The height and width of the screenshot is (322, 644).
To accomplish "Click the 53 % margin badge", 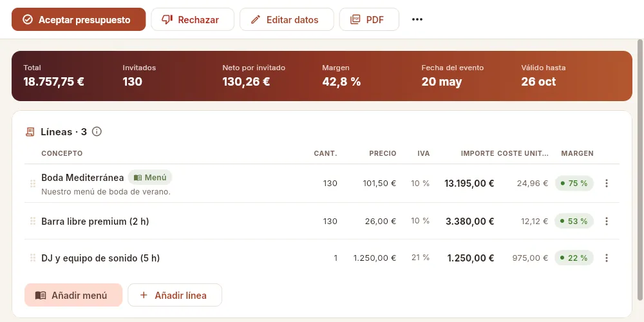I will click(574, 221).
